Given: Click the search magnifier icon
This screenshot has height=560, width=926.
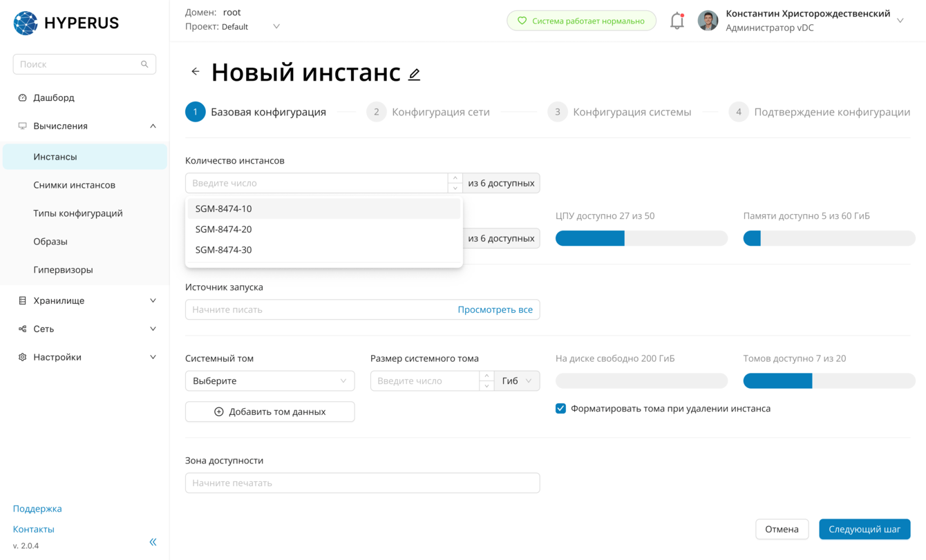Looking at the screenshot, I should (144, 64).
